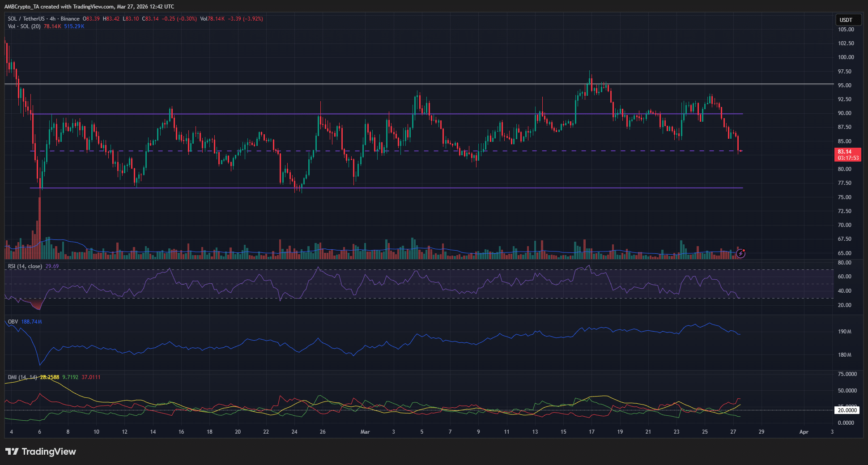Click the 100.00 mark on the price scale
868x465 pixels.
tap(846, 57)
